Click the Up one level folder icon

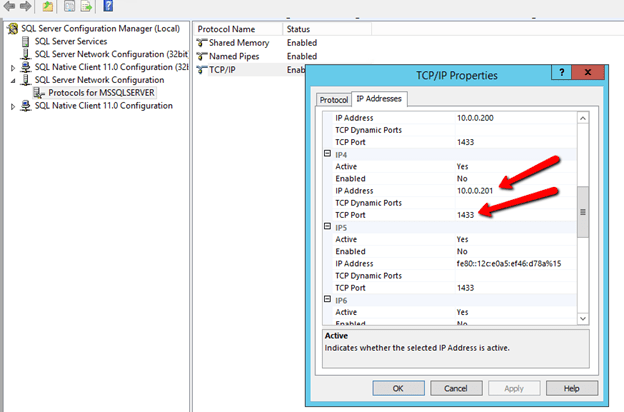[x=46, y=6]
